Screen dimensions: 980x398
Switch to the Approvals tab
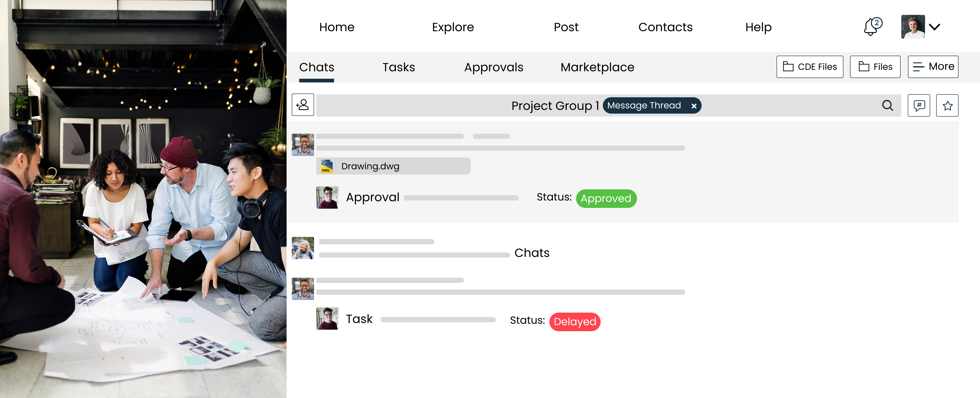point(493,67)
